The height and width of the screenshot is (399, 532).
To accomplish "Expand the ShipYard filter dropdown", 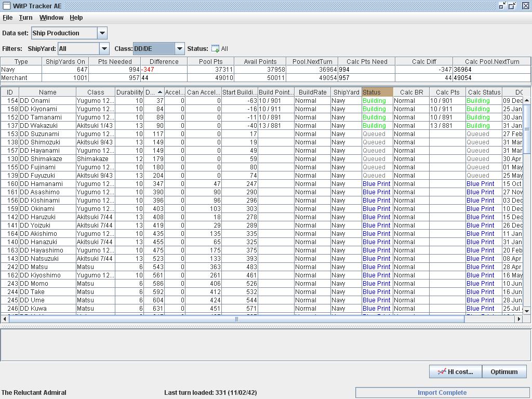I will [104, 49].
